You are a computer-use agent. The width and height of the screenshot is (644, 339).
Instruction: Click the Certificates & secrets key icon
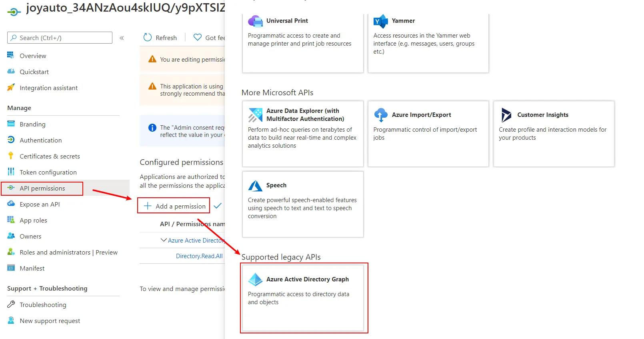point(11,156)
